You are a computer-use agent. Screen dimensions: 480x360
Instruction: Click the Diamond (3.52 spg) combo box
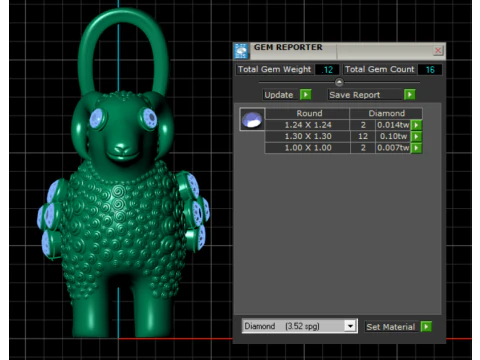[299, 326]
